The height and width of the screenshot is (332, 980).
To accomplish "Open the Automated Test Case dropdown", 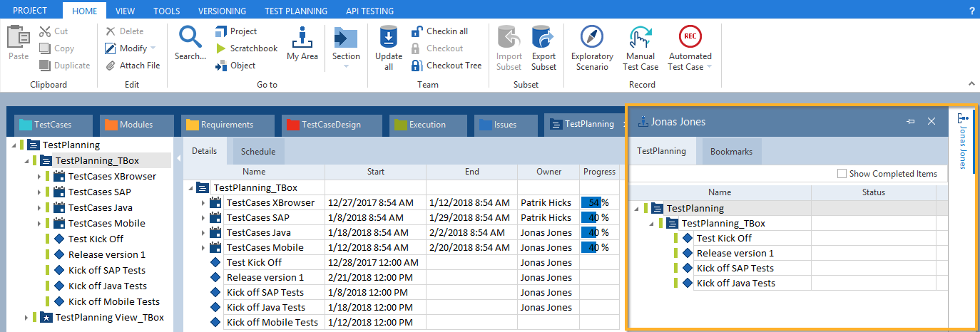I will click(x=709, y=67).
